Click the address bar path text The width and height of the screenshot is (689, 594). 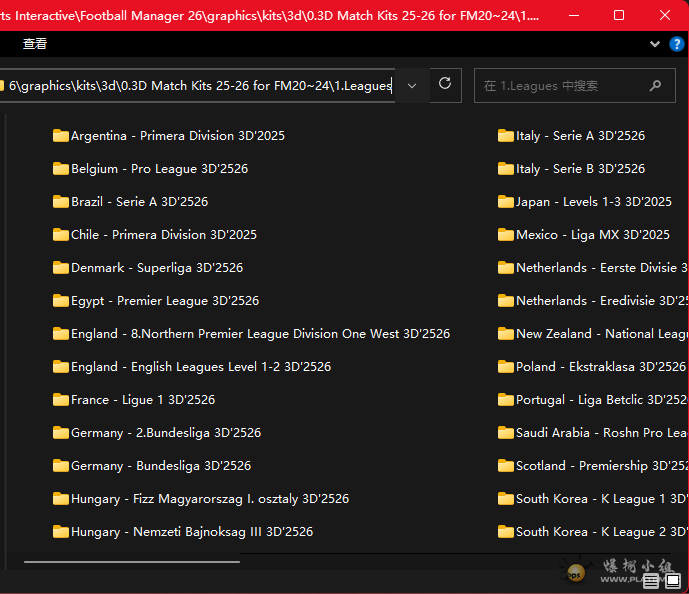coord(200,85)
